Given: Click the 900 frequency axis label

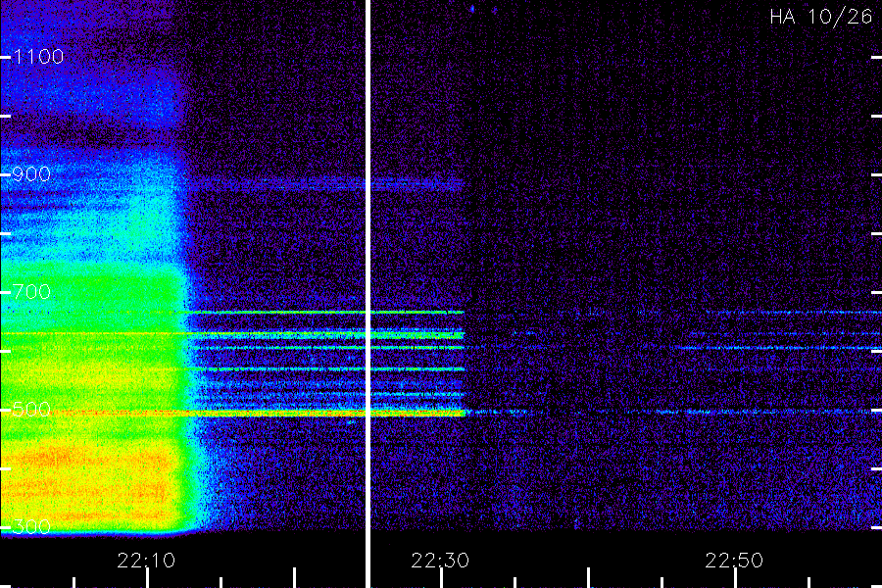Looking at the screenshot, I should (x=31, y=174).
